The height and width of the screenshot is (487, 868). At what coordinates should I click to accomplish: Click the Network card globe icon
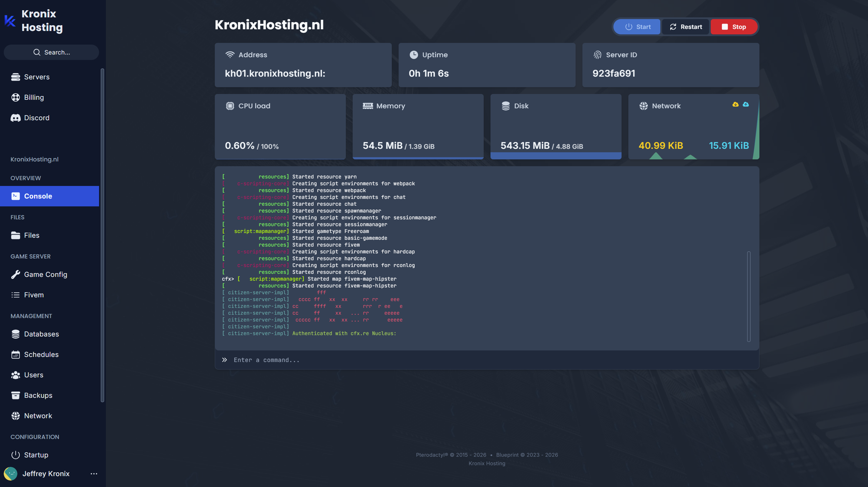click(644, 106)
